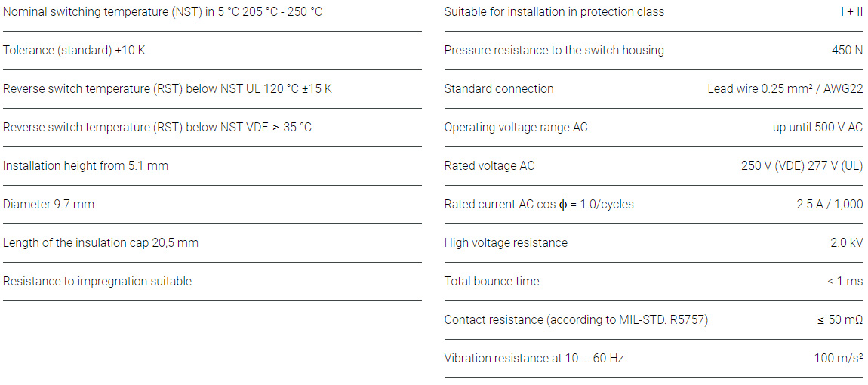Select the 250 V (VDE) 277 V (UL) value

click(x=802, y=166)
